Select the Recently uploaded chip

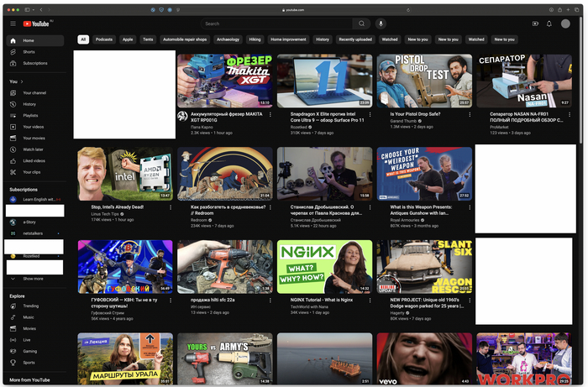click(354, 39)
